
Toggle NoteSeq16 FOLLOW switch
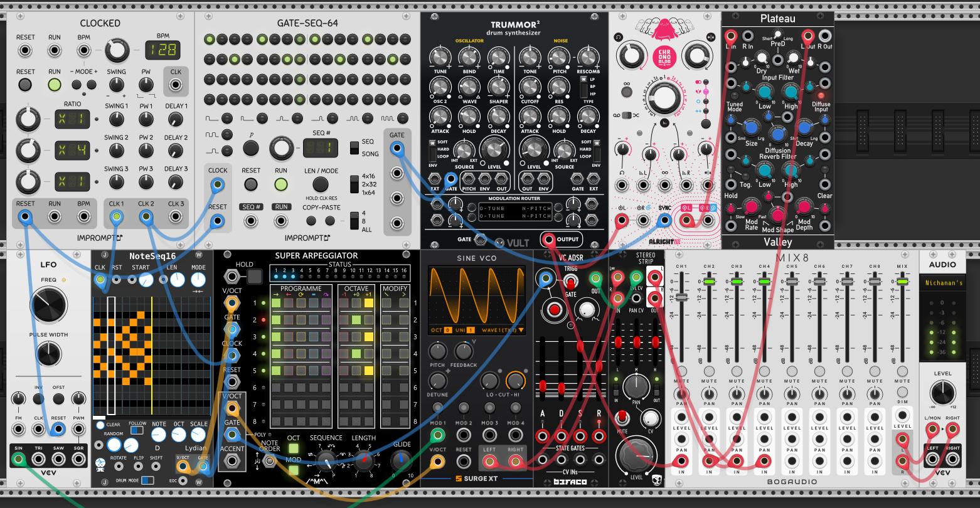click(x=137, y=431)
